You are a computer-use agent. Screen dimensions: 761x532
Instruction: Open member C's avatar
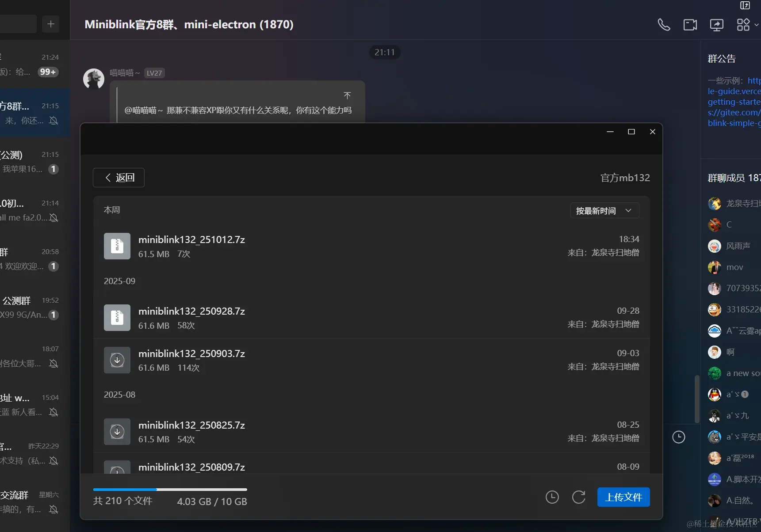click(715, 224)
